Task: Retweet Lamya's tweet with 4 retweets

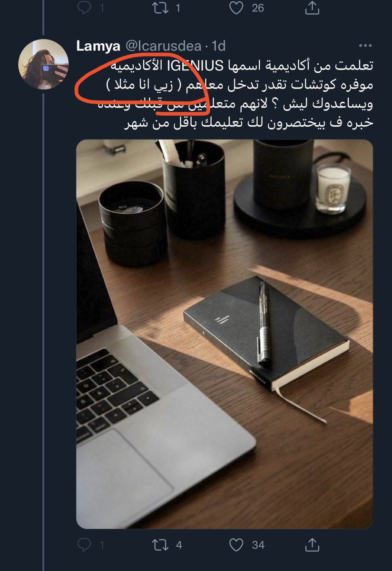Action: tap(158, 544)
